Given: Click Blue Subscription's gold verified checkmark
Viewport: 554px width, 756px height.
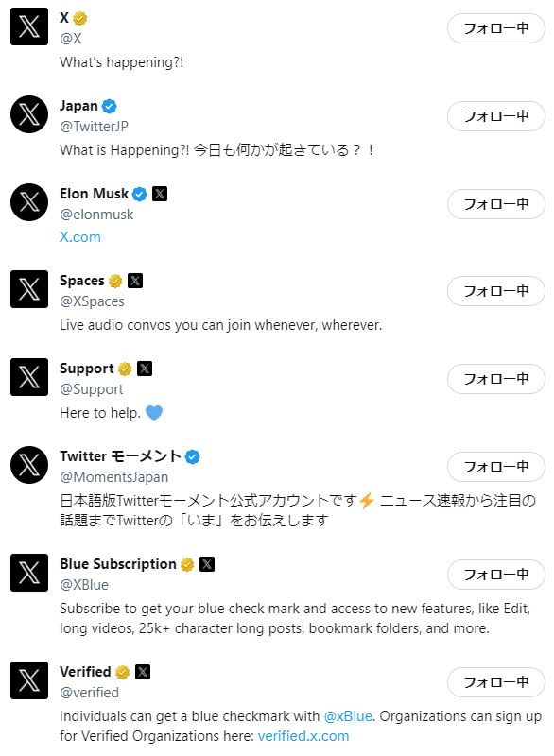Looking at the screenshot, I should (x=189, y=566).
